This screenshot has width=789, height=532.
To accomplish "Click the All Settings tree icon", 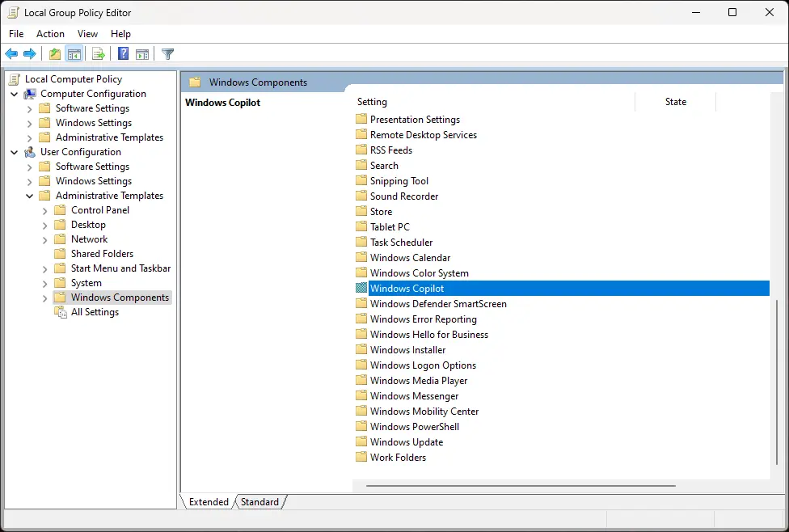I will coord(61,312).
